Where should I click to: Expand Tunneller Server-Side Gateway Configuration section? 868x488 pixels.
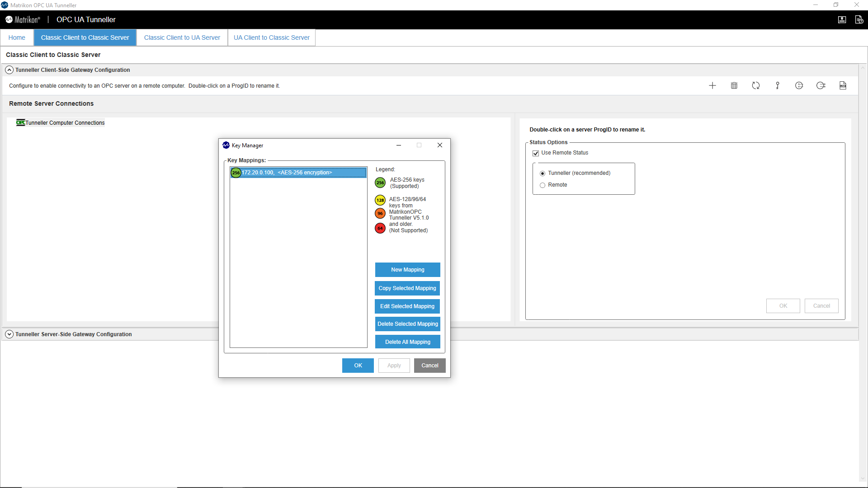[9, 334]
